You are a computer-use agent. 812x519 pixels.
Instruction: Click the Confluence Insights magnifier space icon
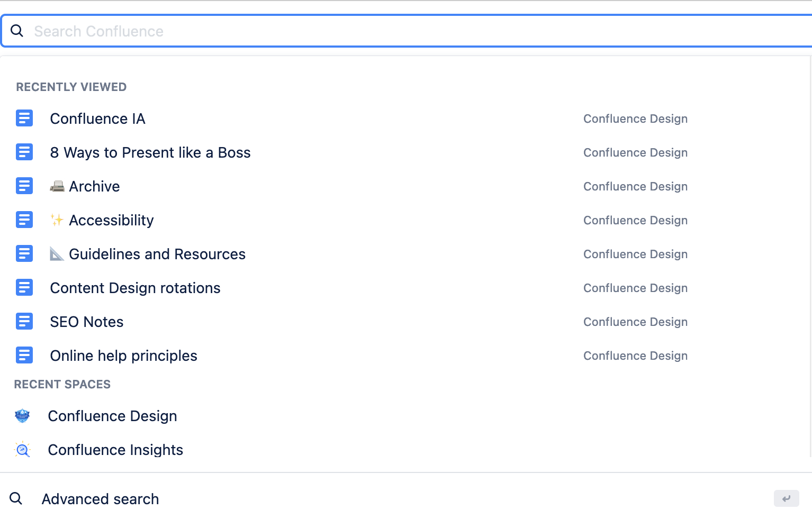point(22,449)
